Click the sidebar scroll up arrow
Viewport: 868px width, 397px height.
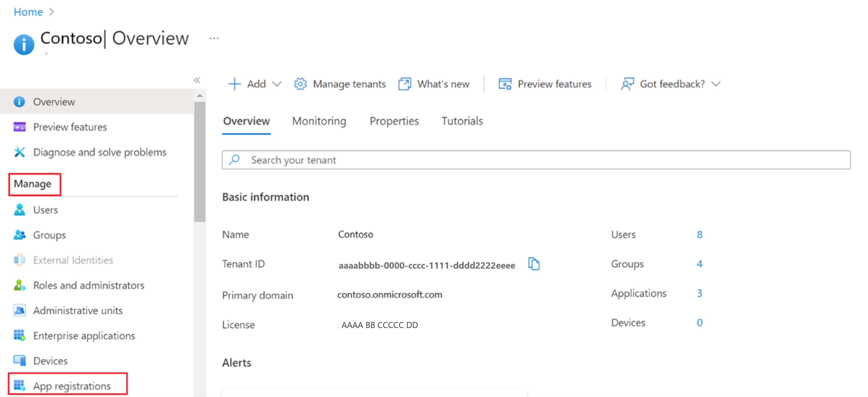[200, 96]
